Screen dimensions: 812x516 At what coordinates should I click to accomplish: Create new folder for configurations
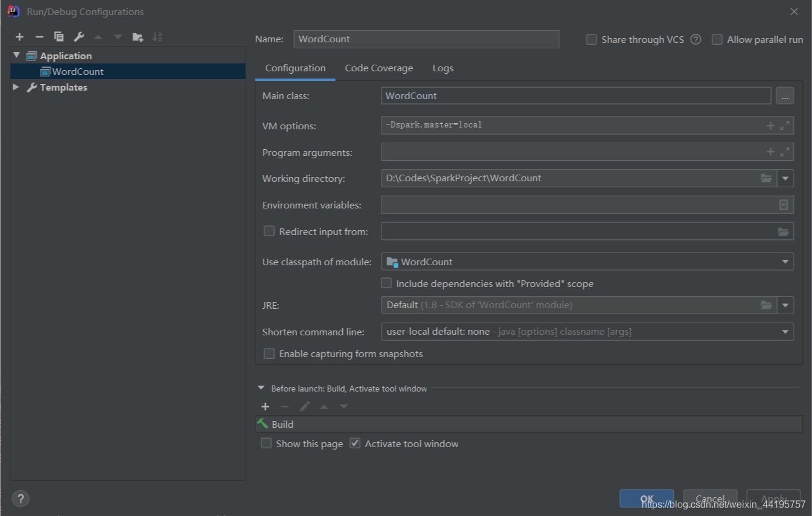coord(138,37)
